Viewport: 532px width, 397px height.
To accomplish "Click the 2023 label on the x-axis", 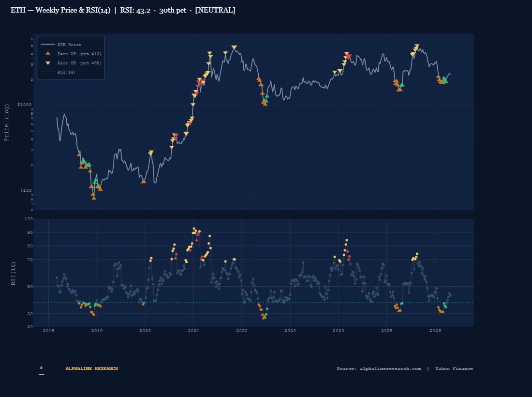I will coord(290,331).
